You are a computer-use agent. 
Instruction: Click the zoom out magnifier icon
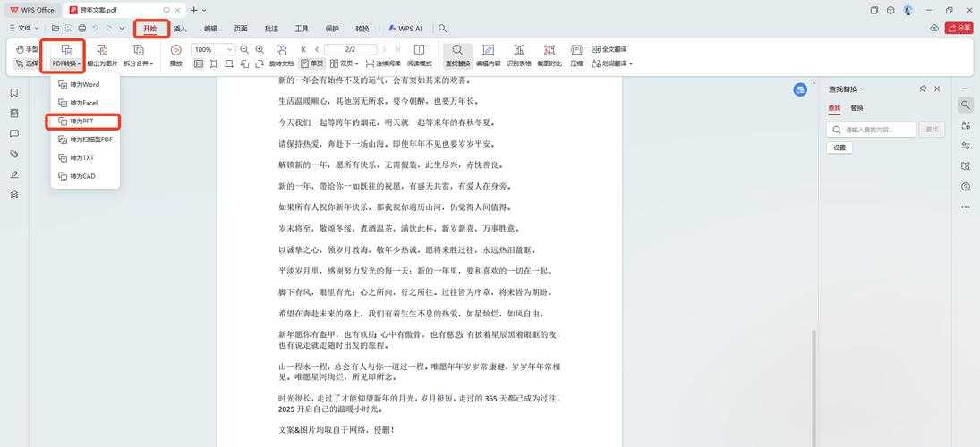click(x=244, y=50)
